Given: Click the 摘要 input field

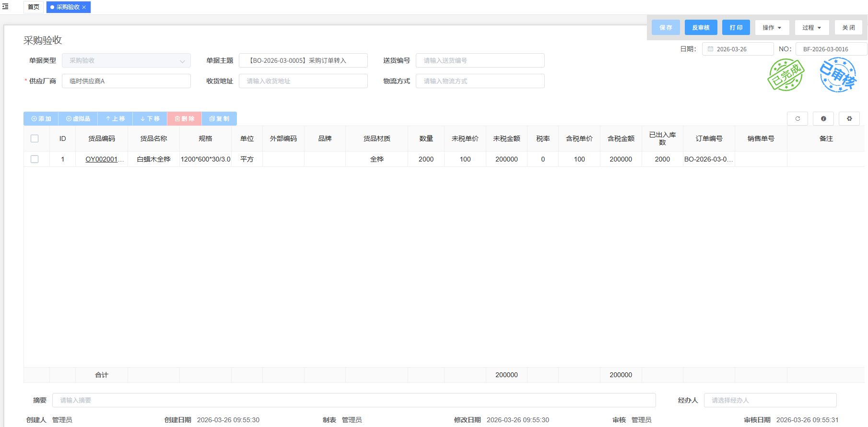Looking at the screenshot, I should (x=354, y=400).
